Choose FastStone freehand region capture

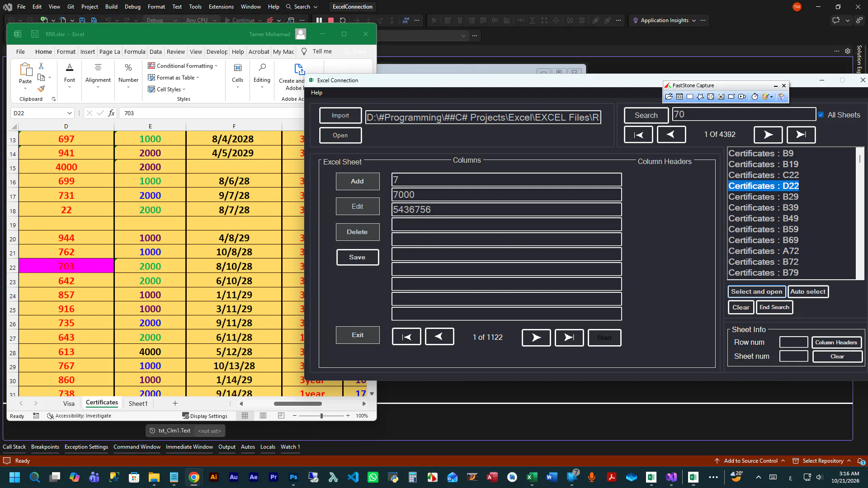tap(700, 97)
